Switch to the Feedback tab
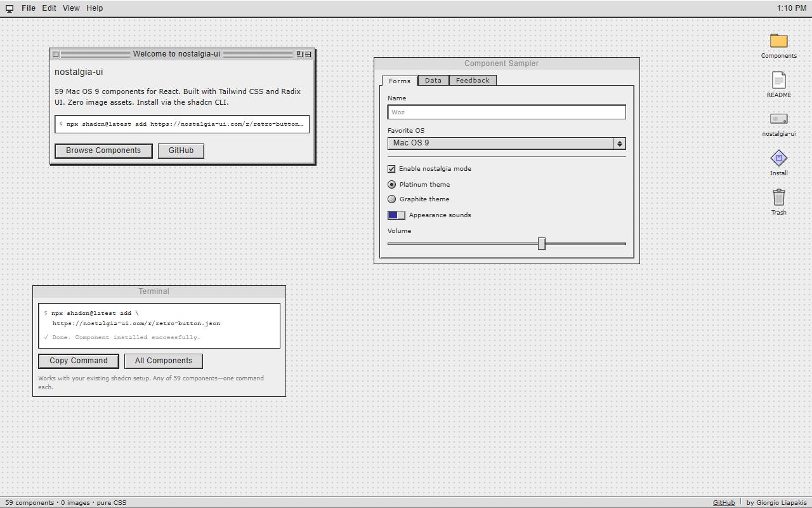This screenshot has height=508, width=812. point(473,80)
